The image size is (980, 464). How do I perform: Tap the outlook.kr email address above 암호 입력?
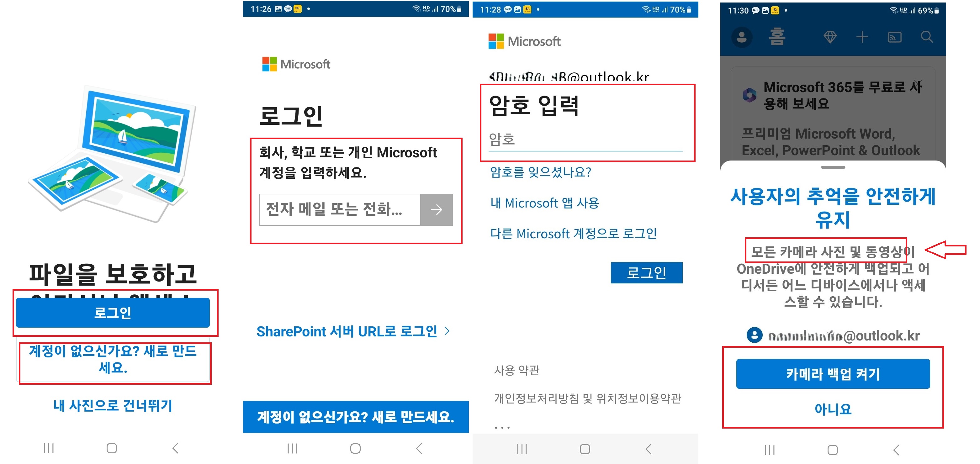[569, 76]
